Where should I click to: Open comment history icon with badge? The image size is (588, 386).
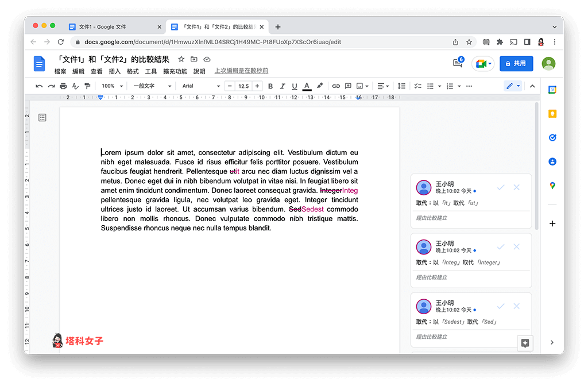pos(458,63)
